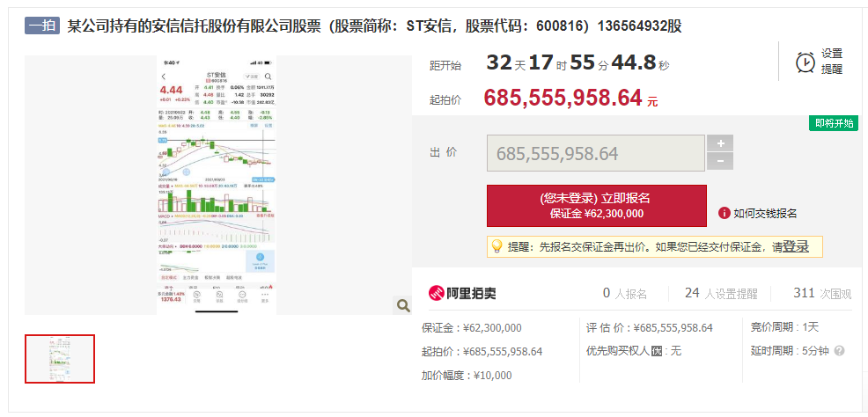Click the magnifier zoom icon on image
Image resolution: width=868 pixels, height=417 pixels.
coord(403,305)
